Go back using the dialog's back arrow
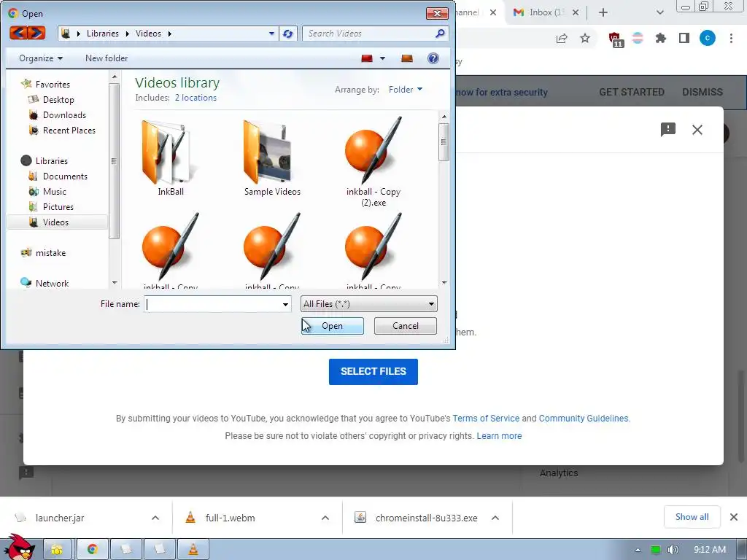 (x=18, y=33)
